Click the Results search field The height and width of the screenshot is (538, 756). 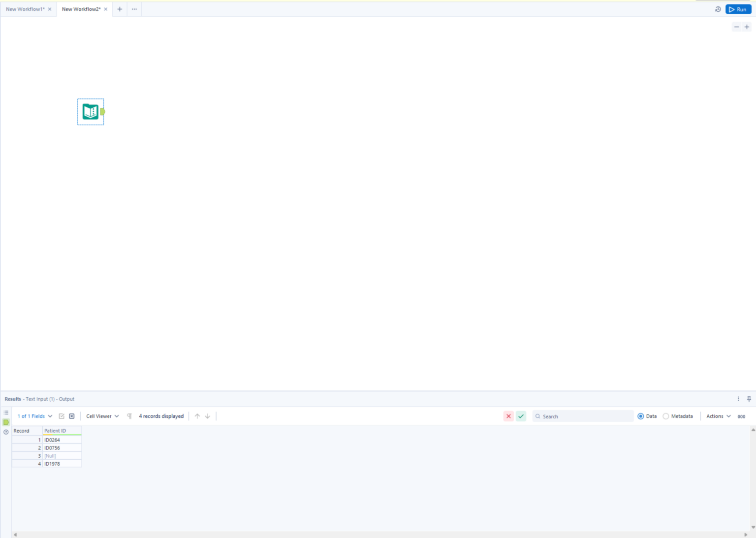point(583,416)
